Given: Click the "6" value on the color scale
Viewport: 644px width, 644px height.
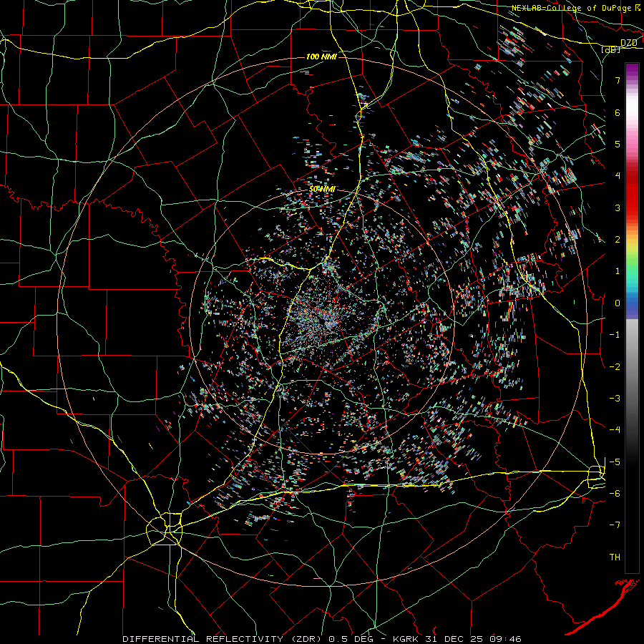Looking at the screenshot, I should [x=618, y=112].
